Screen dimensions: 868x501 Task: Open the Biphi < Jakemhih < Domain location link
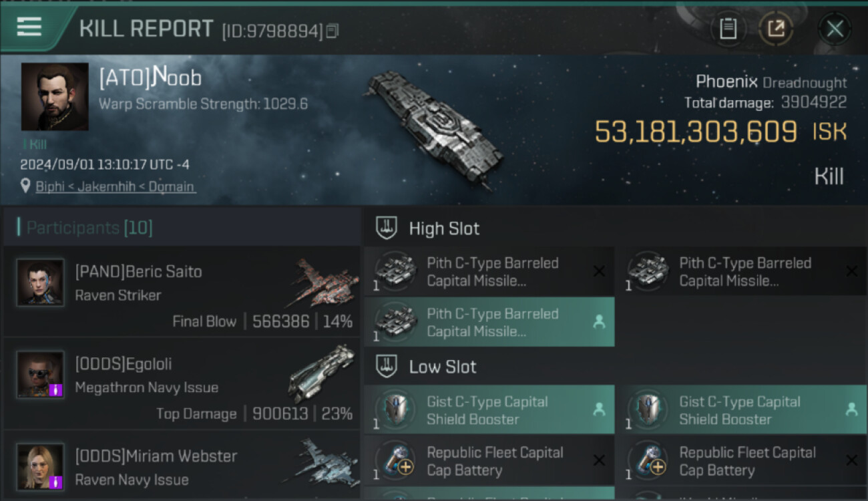coord(115,186)
